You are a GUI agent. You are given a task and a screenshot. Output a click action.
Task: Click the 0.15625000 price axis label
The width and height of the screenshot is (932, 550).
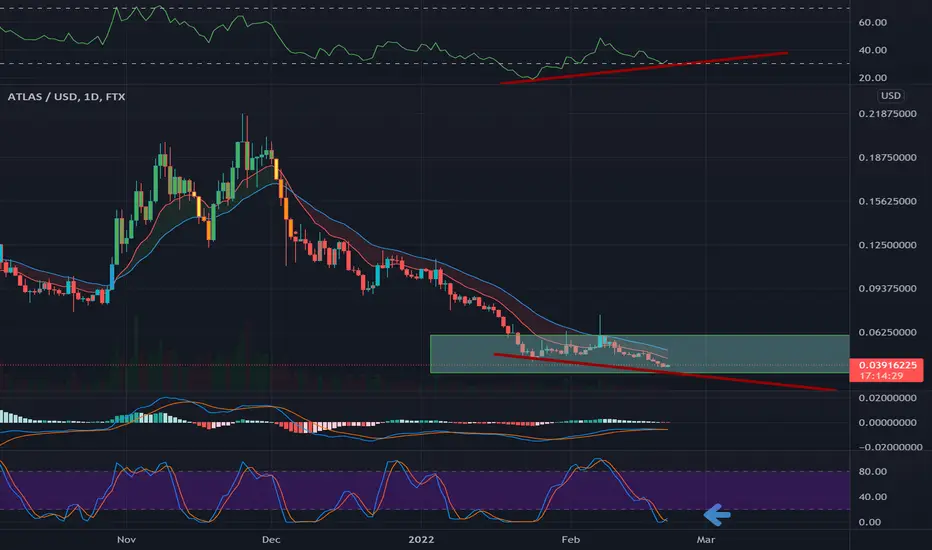pyautogui.click(x=887, y=201)
